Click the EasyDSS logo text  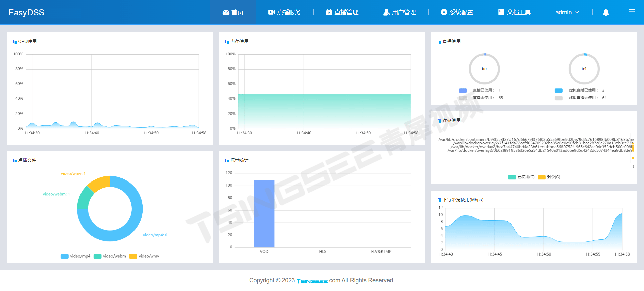point(26,12)
